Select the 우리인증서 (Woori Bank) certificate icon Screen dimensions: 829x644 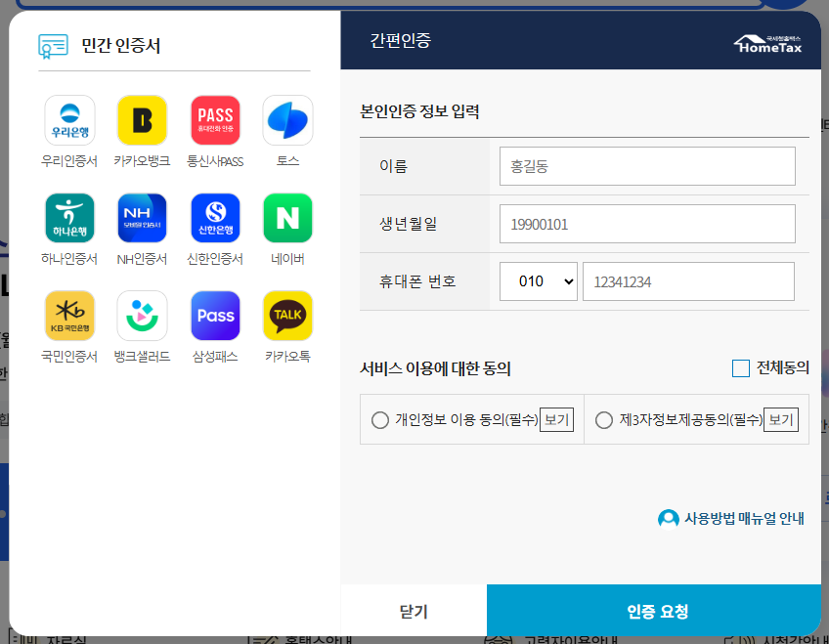69,120
